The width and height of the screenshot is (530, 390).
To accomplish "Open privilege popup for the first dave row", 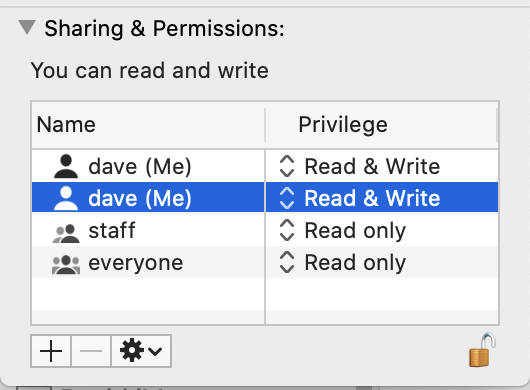I will coord(287,166).
